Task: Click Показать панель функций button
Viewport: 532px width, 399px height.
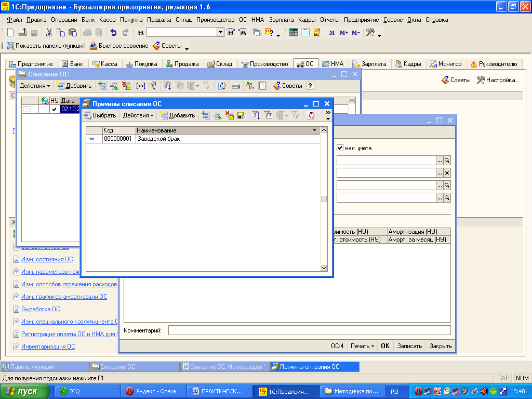Action: [46, 46]
